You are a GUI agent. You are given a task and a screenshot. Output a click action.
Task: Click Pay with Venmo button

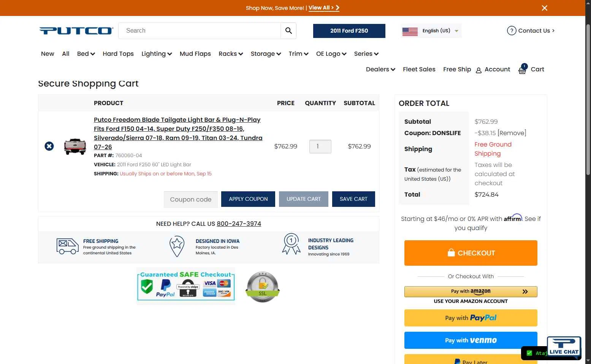click(471, 340)
